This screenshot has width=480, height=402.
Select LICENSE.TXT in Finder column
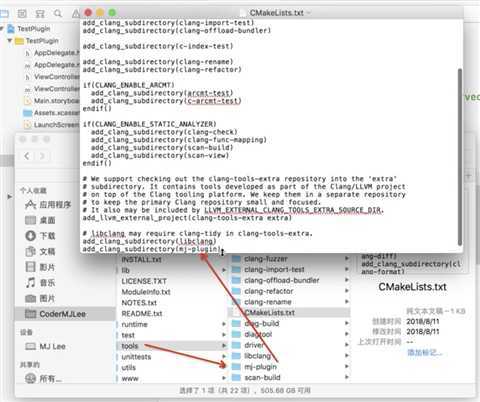[x=144, y=281]
